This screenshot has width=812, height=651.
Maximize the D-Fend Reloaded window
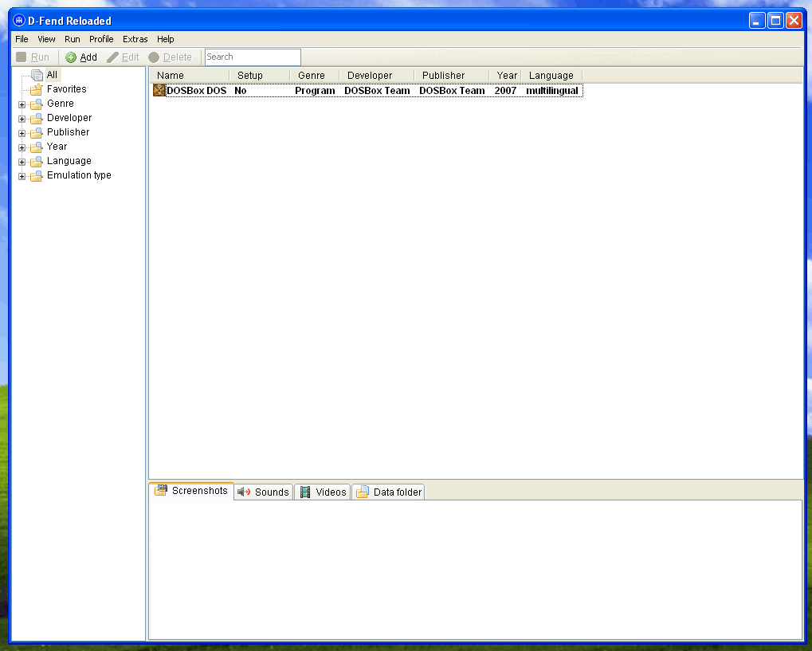(775, 21)
